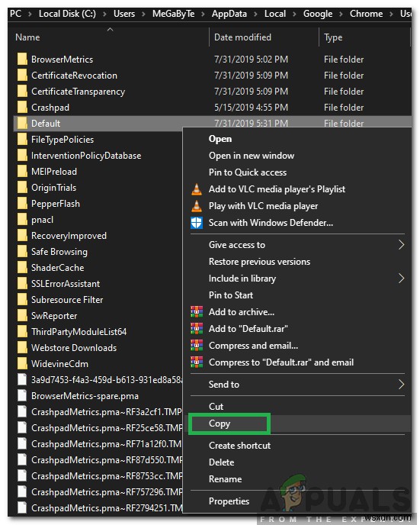Click the PepperFlash folder icon
Screen dimensions: 420x525
pos(22,204)
